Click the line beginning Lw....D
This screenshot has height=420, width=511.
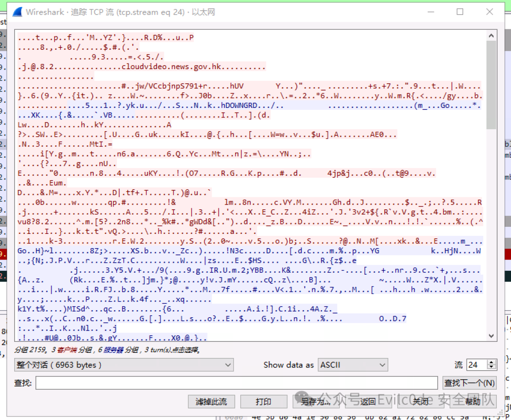[95, 125]
